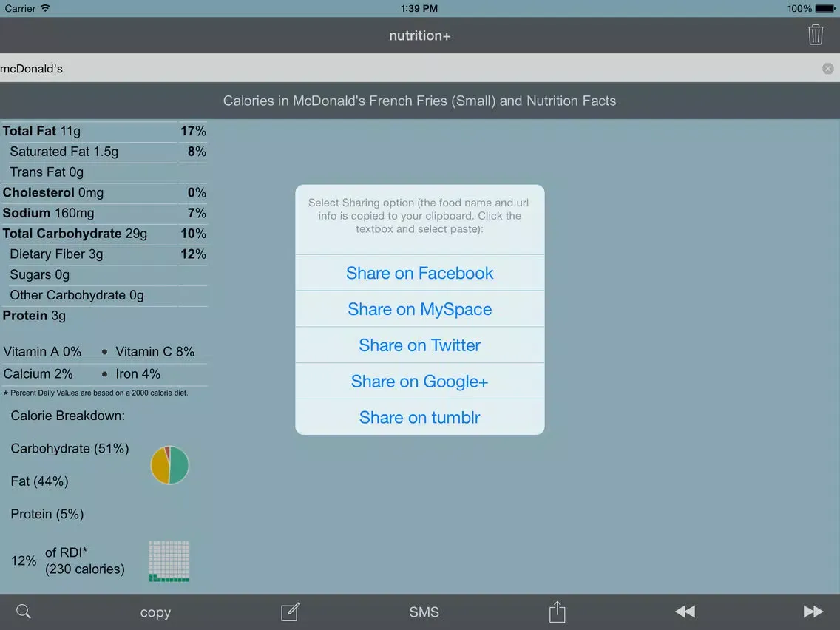The width and height of the screenshot is (840, 630).
Task: Clear the mcDonald's search text
Action: coord(827,69)
